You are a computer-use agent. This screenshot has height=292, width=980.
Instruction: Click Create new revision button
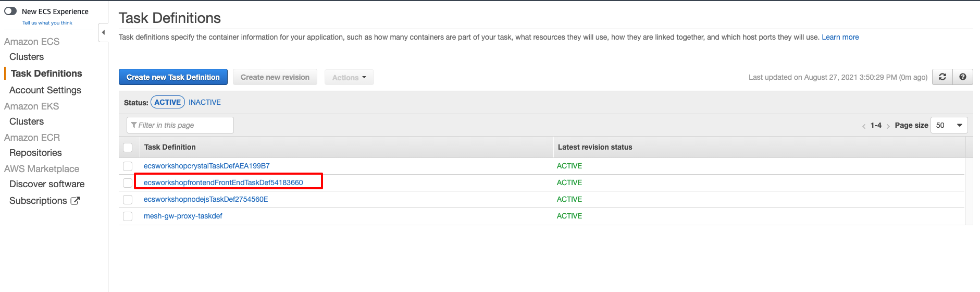point(275,77)
